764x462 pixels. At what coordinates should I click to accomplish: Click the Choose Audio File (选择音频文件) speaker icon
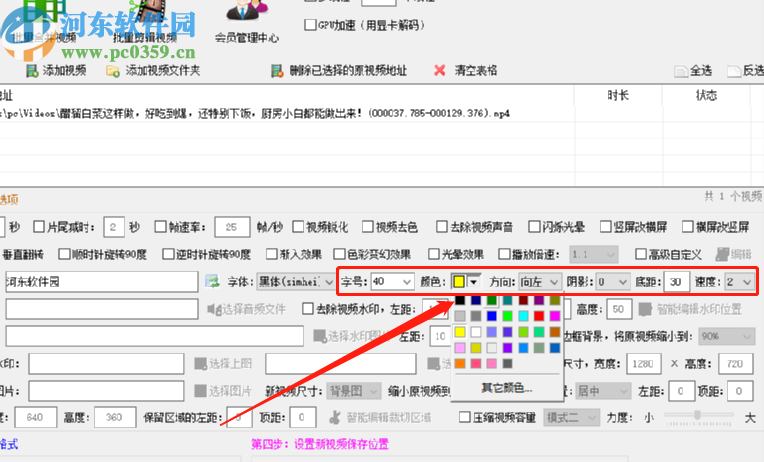pos(214,309)
